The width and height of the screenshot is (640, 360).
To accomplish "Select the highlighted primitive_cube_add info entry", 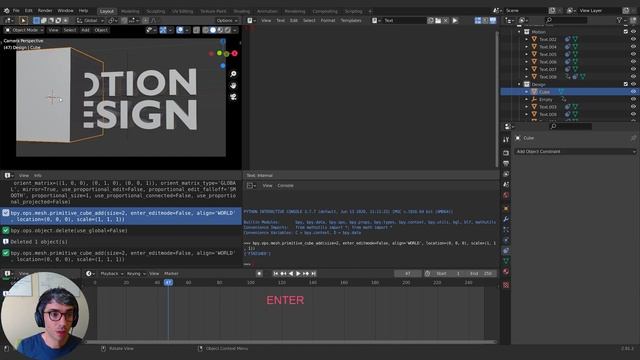I will (x=121, y=216).
